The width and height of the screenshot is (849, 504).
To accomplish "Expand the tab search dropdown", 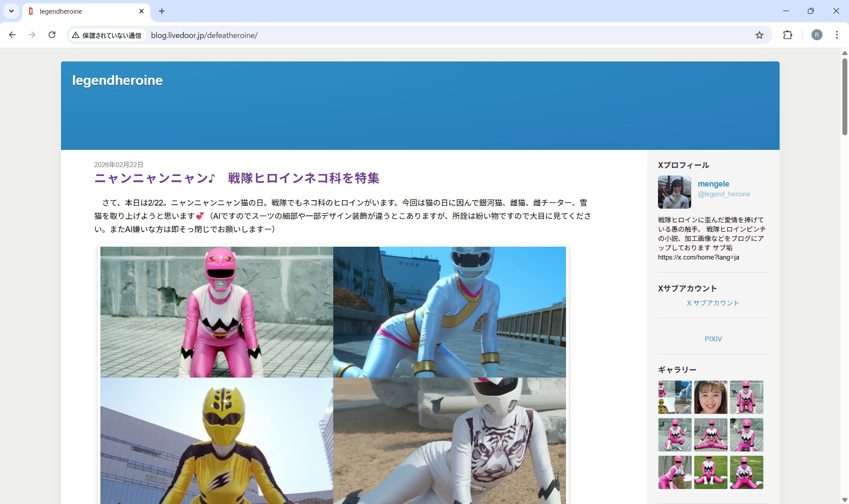I will pos(11,11).
